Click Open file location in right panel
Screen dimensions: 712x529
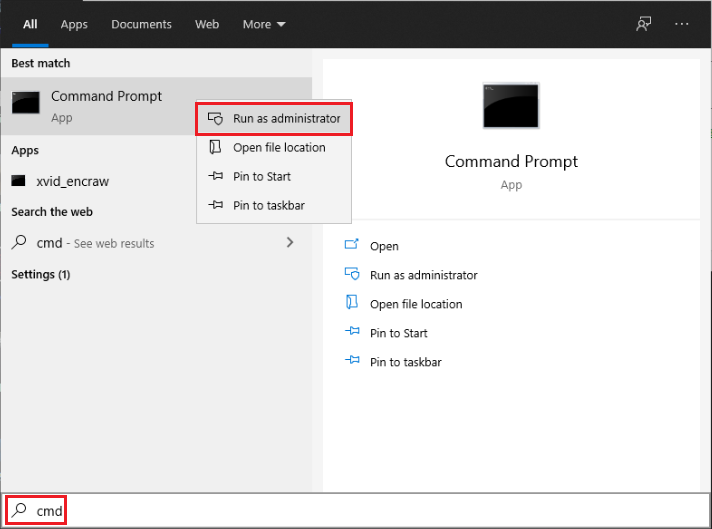(416, 304)
